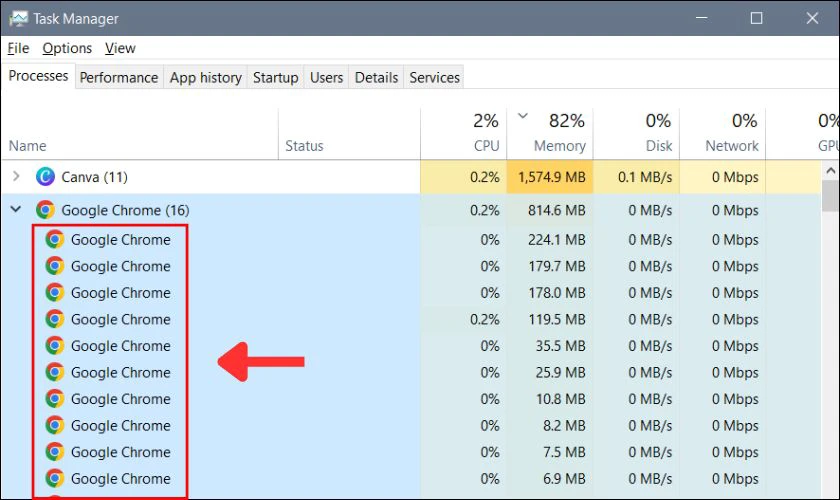Screen dimensions: 840x500
Task: Click the 7.5 MB memory value
Action: tap(564, 452)
